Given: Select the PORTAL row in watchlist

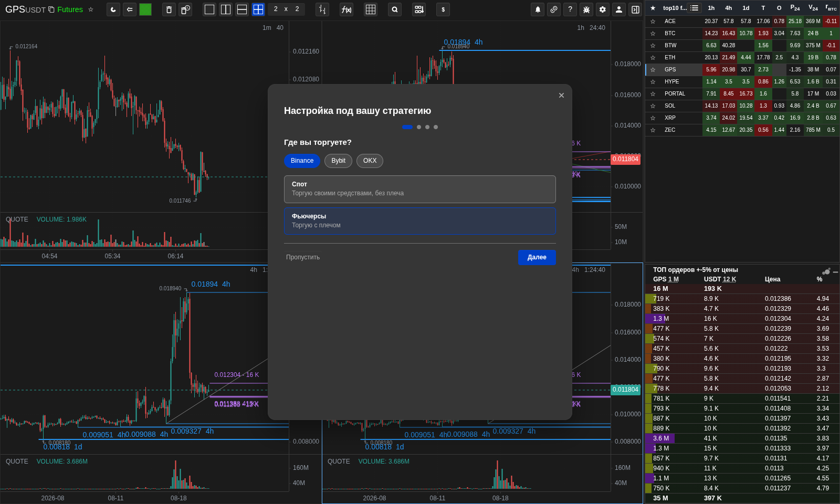Looking at the screenshot, I should click(742, 94).
